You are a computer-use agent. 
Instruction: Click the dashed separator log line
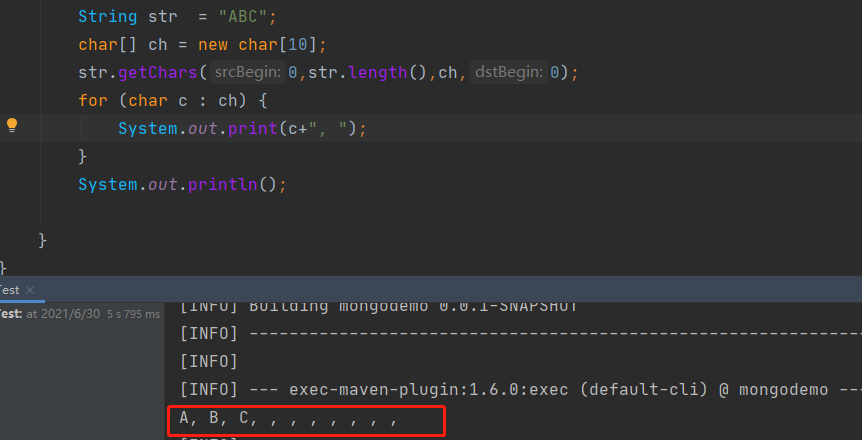pos(521,333)
